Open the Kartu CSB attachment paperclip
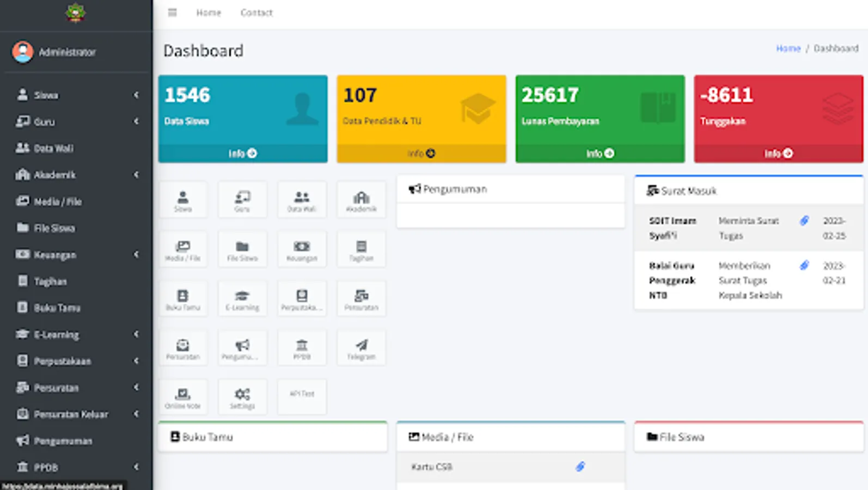 point(580,466)
